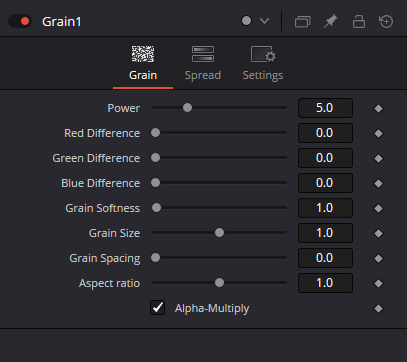Click the Red Difference slider handle
This screenshot has width=407, height=362.
155,133
